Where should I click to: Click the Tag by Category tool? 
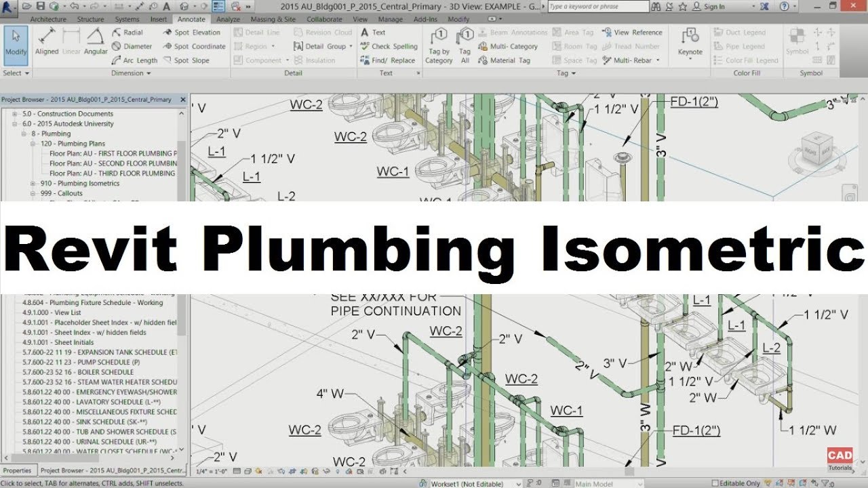tap(439, 46)
